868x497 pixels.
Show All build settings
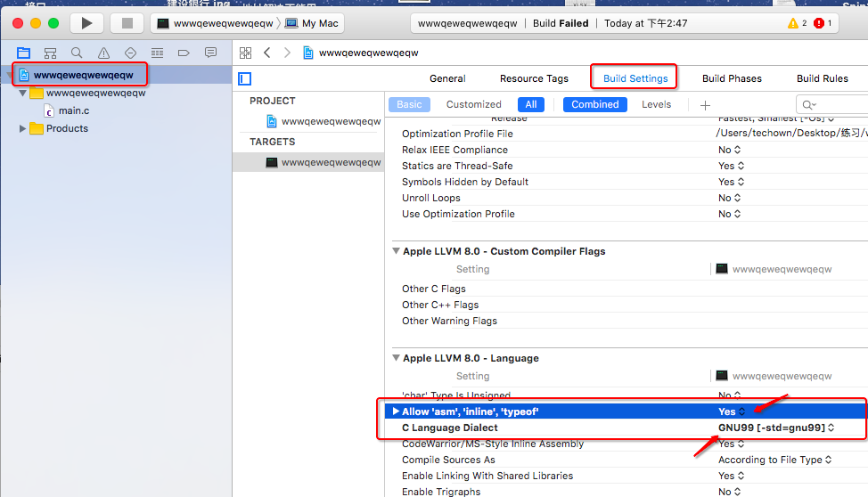(x=531, y=104)
